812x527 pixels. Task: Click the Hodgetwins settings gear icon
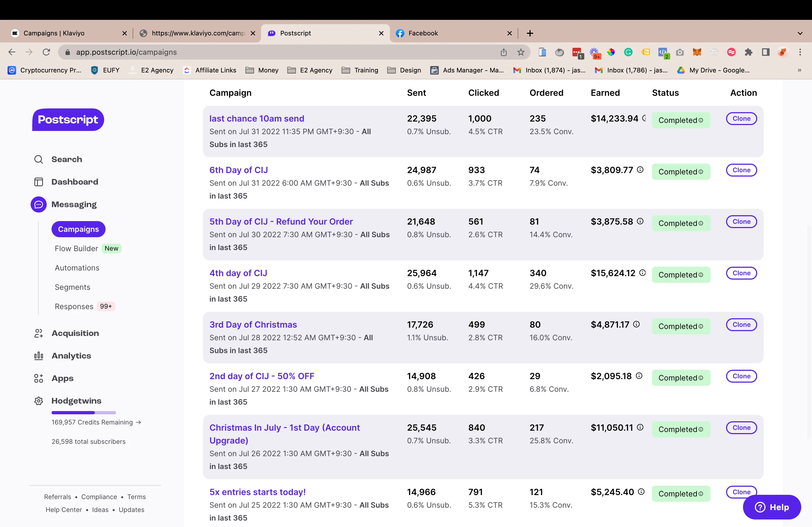tap(39, 401)
